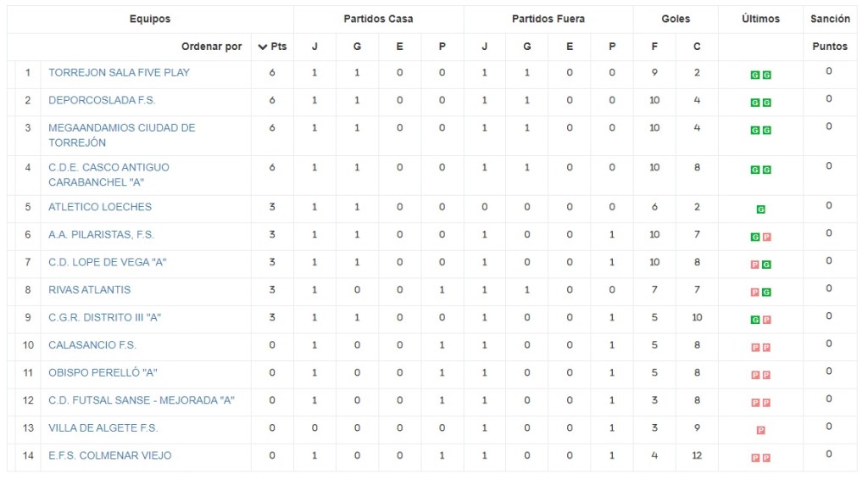
Task: Click the green G badge in A.A. Pilaristas row
Action: coord(754,237)
